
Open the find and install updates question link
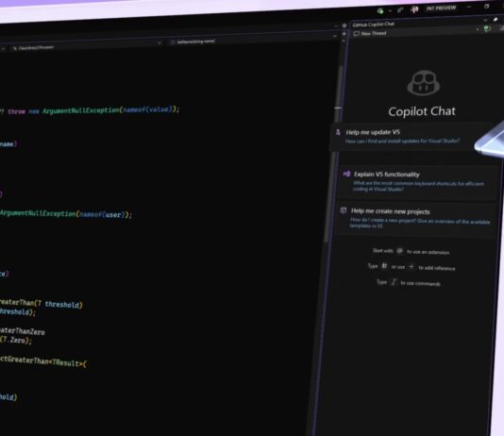click(402, 141)
